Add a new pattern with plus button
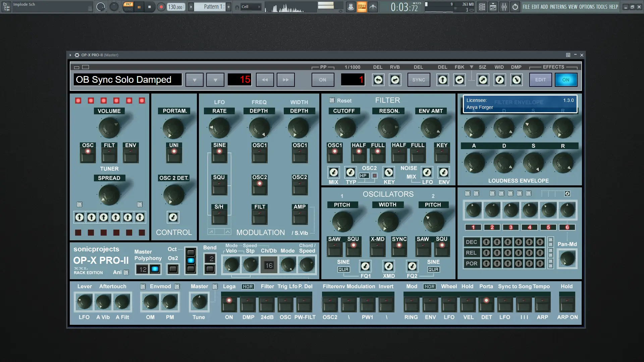644x362 pixels. (x=228, y=7)
